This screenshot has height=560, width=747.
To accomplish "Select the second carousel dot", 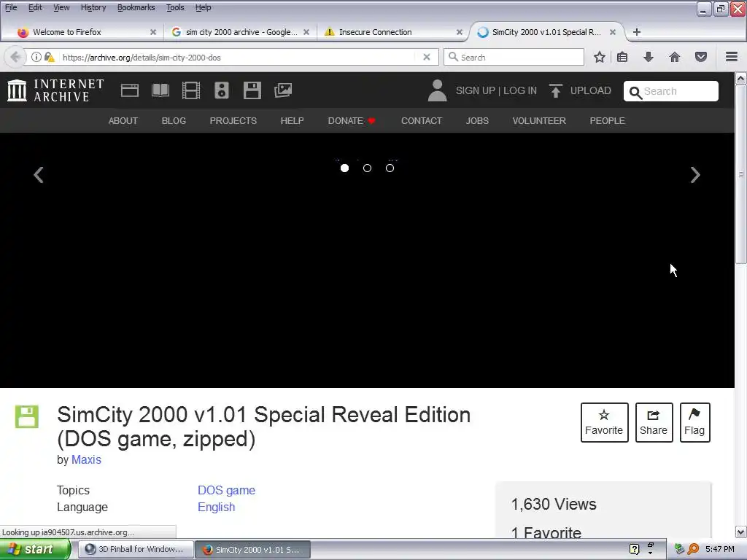I will click(x=367, y=168).
